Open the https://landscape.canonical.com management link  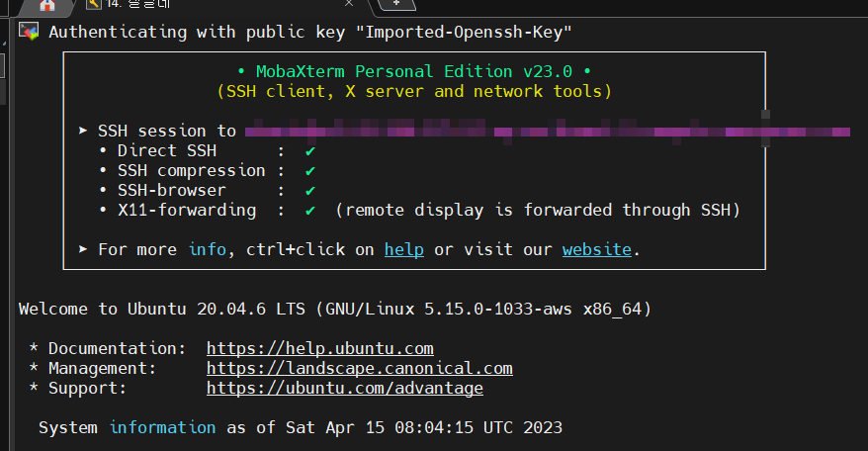point(360,369)
